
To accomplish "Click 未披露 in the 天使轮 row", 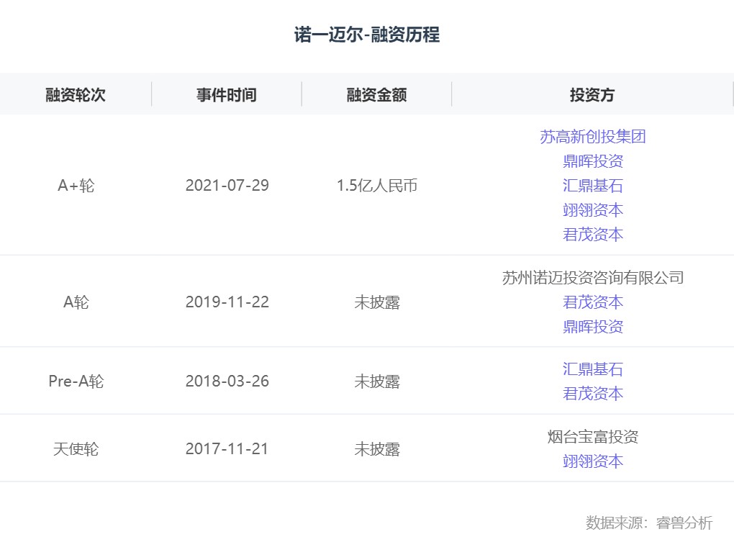I will (377, 449).
